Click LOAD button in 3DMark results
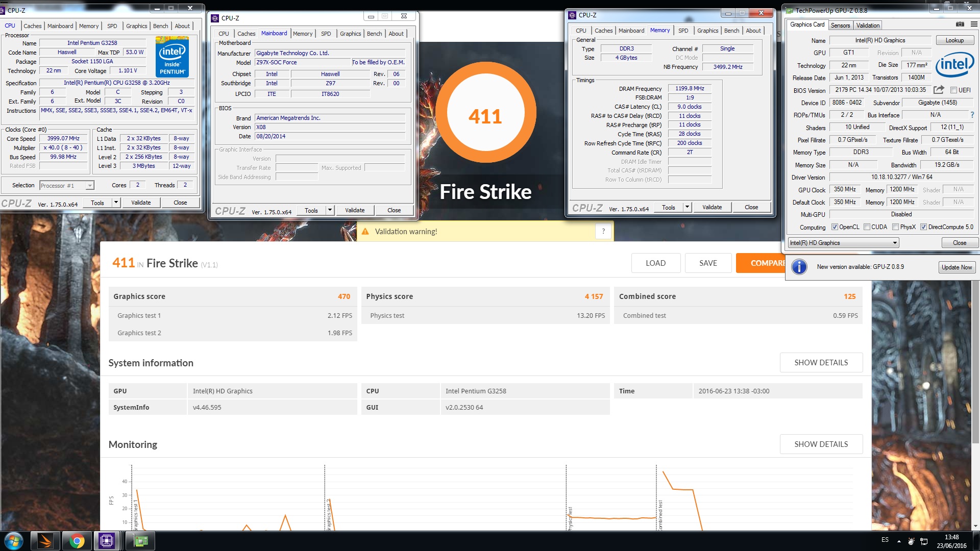 [655, 263]
